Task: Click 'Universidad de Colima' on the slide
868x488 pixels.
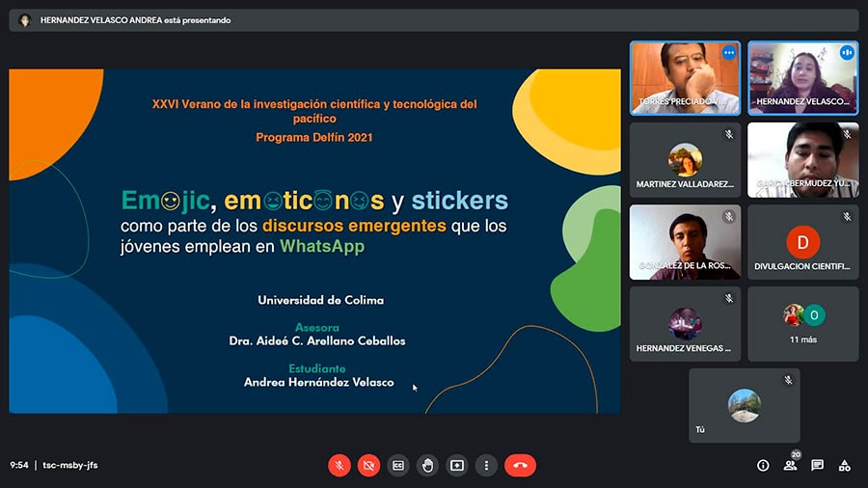Action: 320,300
